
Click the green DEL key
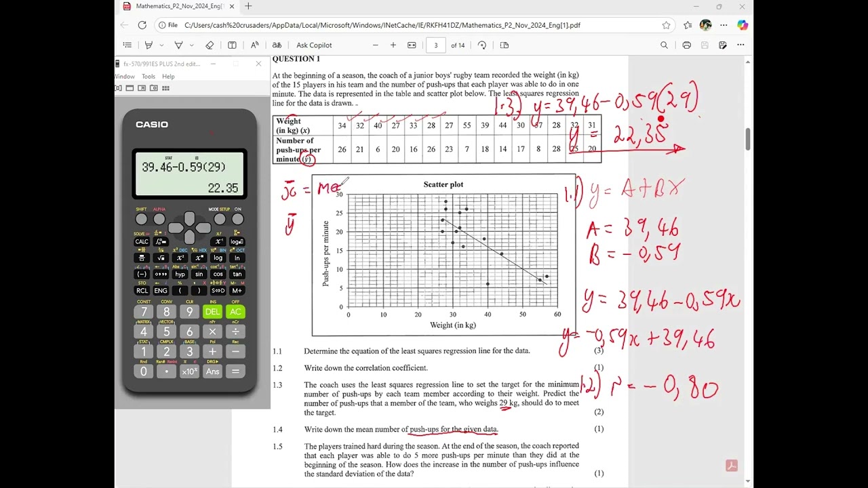point(212,312)
